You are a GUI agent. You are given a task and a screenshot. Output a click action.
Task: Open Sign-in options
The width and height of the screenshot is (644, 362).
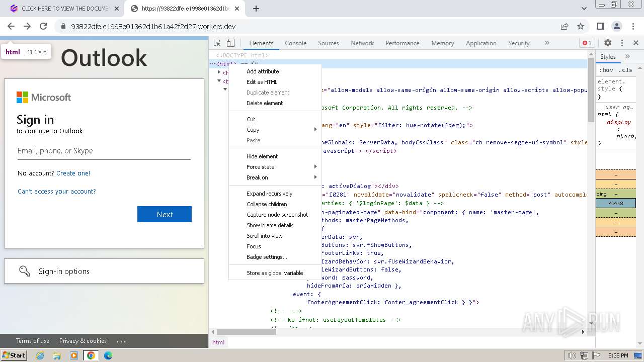tap(104, 271)
